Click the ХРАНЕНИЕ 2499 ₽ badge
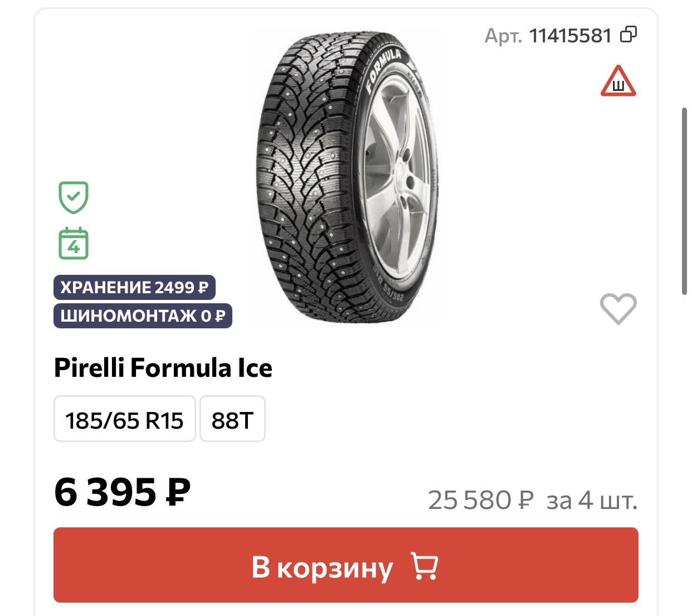This screenshot has height=616, width=692. tap(134, 287)
